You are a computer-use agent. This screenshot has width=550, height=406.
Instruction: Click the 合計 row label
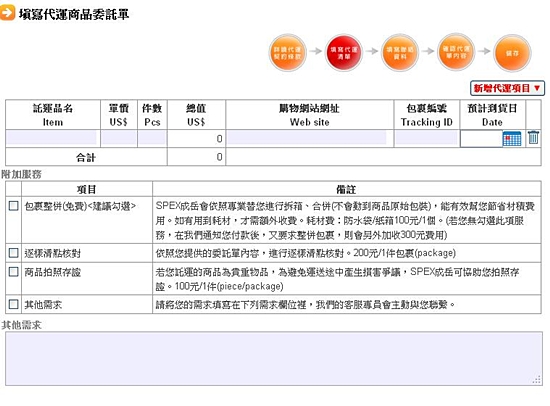86,157
